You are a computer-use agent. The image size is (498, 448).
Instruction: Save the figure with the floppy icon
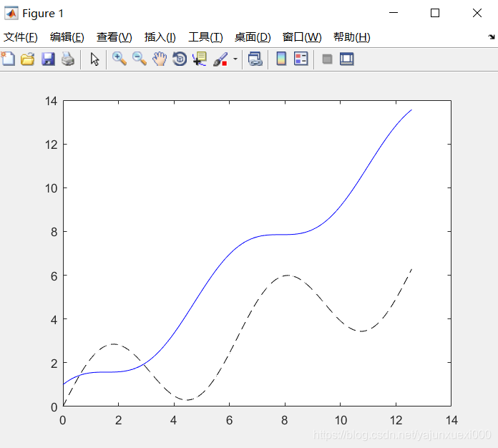[x=48, y=59]
